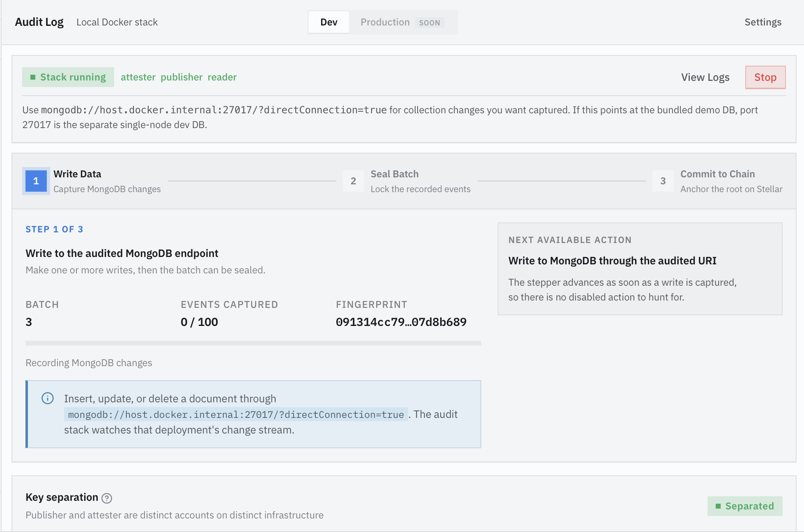Screen dimensions: 804x532
Task: Click the MongoDB URI in the top notice
Action: pos(214,110)
